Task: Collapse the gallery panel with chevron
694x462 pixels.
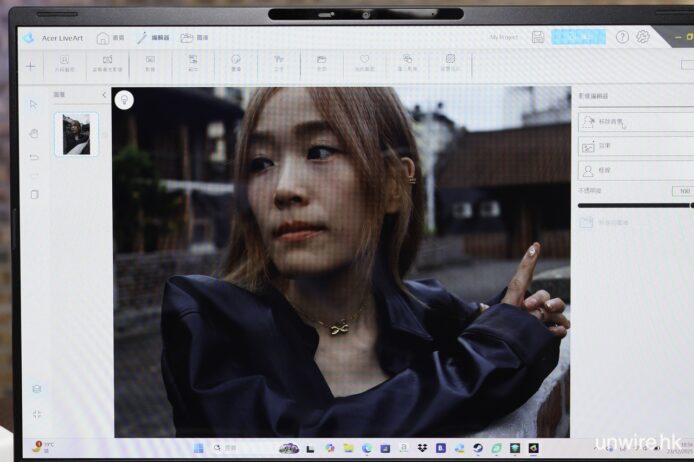Action: point(104,95)
